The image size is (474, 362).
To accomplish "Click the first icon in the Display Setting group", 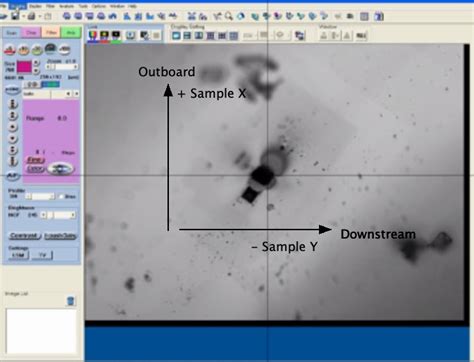I will tap(176, 35).
